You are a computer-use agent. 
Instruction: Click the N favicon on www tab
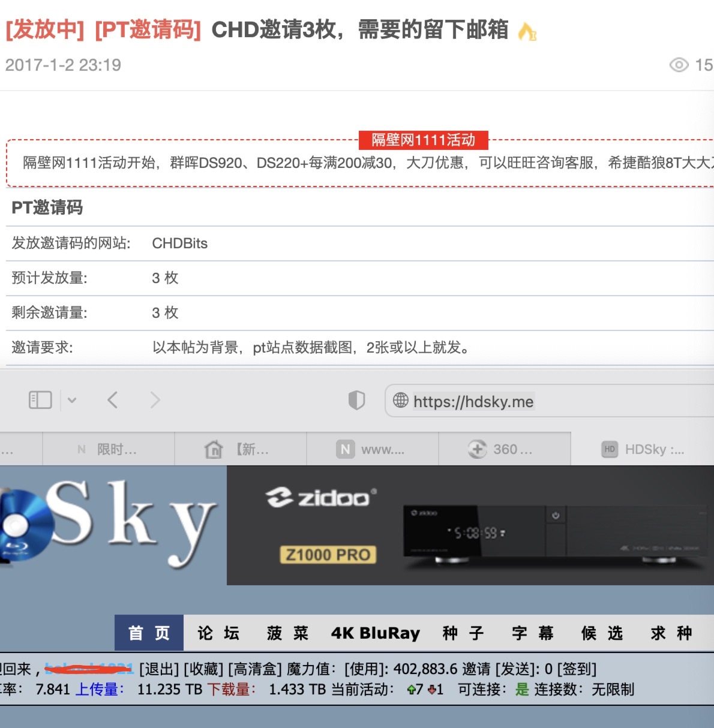[345, 449]
